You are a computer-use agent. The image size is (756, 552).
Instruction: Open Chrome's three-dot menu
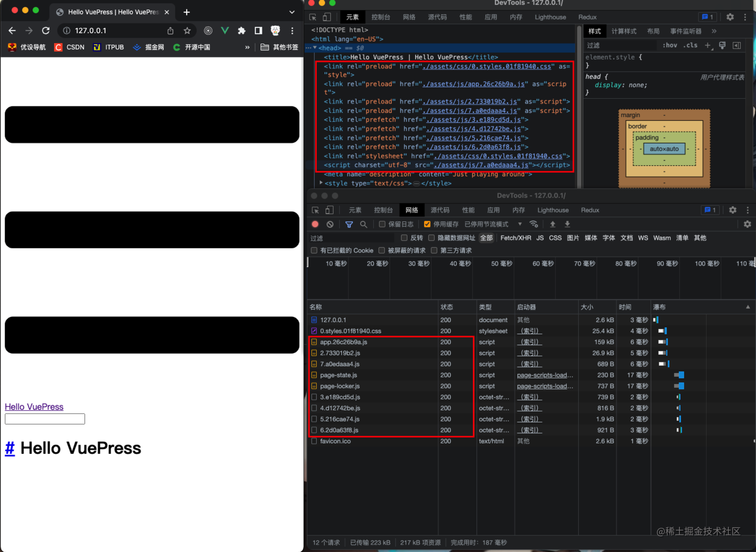[x=292, y=30]
